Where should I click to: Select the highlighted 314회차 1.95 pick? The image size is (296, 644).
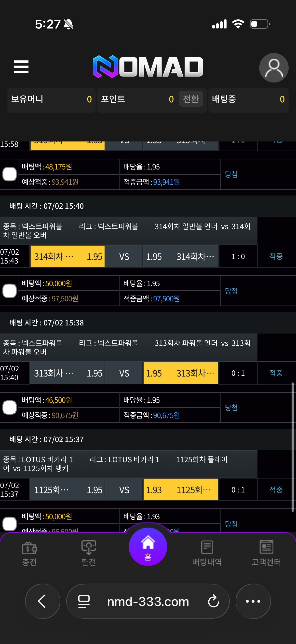click(67, 256)
